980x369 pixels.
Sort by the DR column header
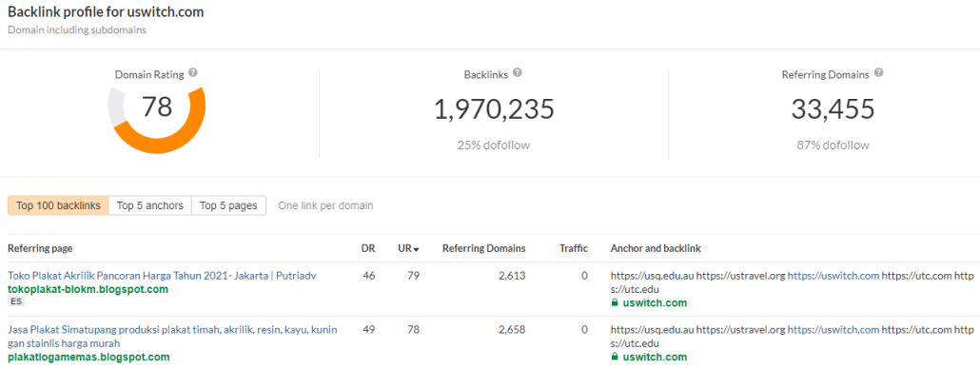coord(368,248)
